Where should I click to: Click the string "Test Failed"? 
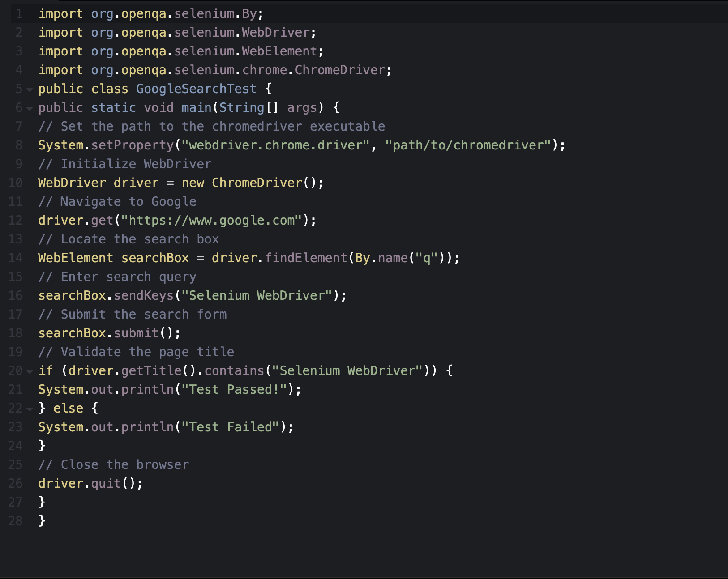coord(231,427)
